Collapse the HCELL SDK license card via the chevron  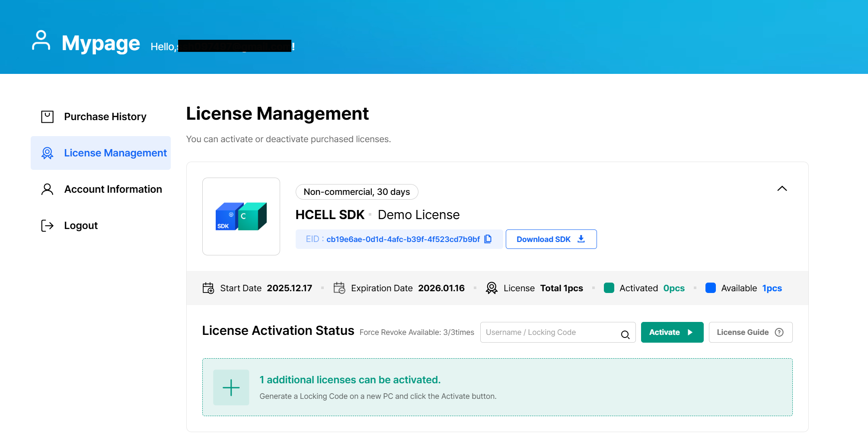click(782, 189)
